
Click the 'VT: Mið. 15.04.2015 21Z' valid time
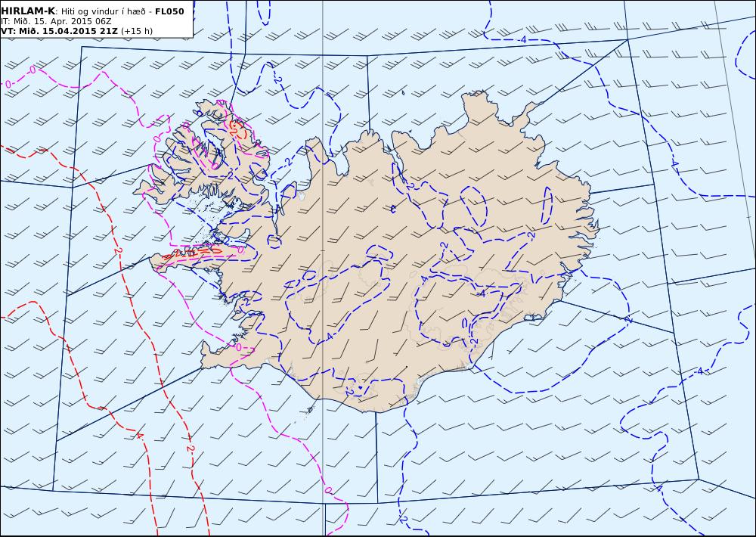59,31
